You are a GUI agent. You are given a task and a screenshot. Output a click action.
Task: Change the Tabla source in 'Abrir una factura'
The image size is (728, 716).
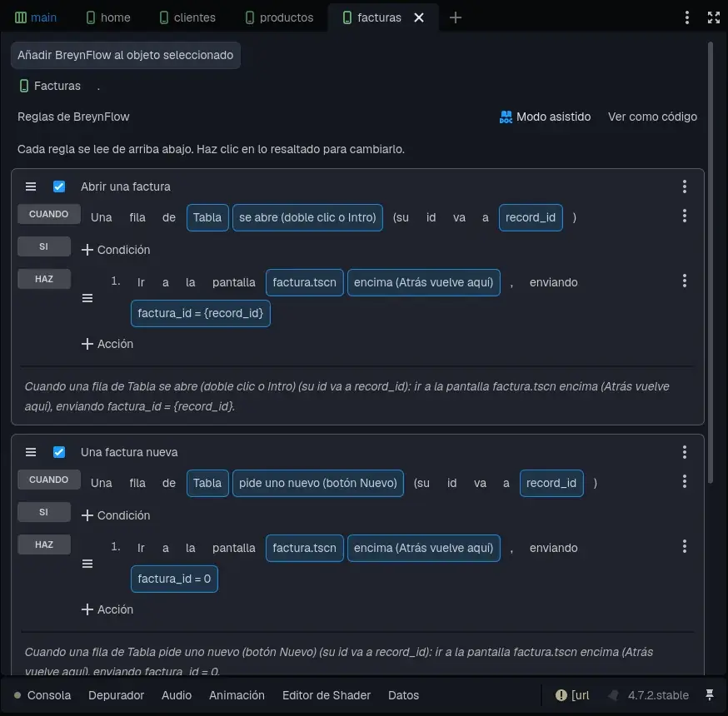[207, 217]
